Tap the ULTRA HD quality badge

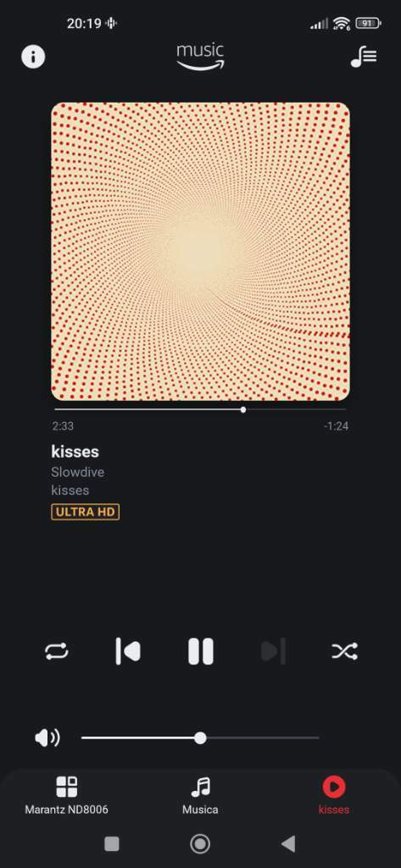click(86, 512)
